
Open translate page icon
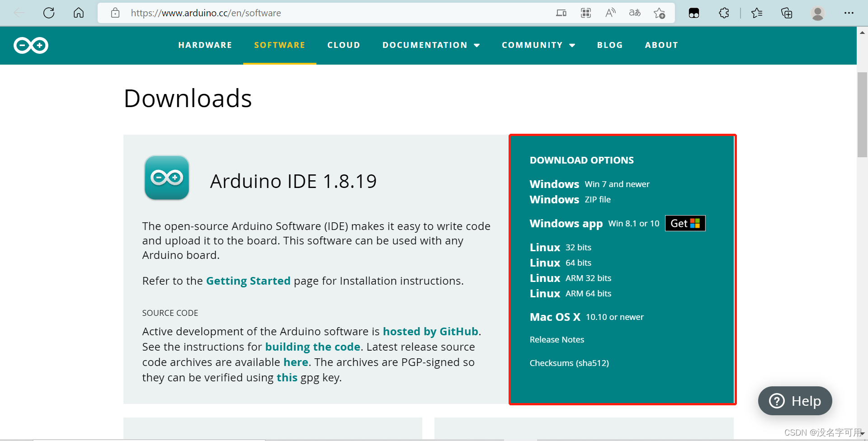(x=635, y=13)
